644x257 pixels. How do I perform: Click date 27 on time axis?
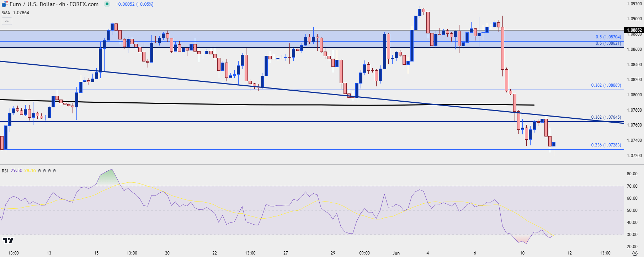point(286,253)
